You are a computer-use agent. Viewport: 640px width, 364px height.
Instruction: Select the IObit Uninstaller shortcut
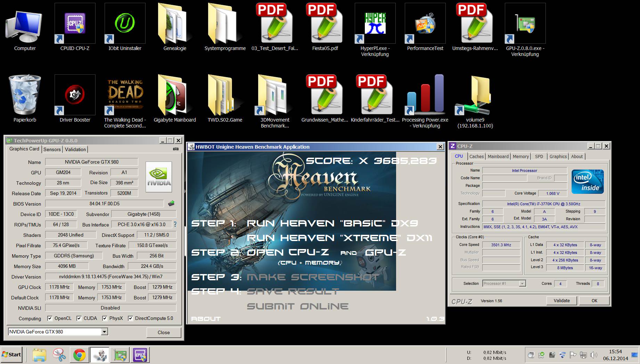point(125,27)
